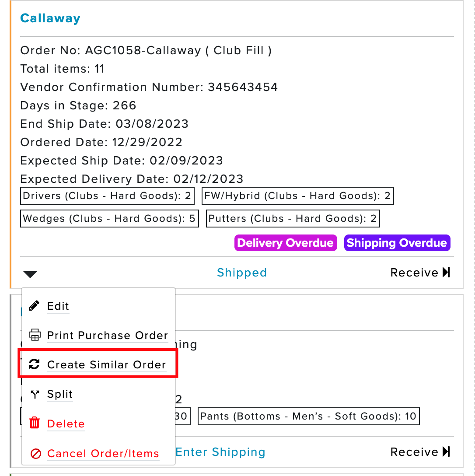The height and width of the screenshot is (476, 475).
Task: Select Create Similar Order from menu
Action: [x=107, y=364]
